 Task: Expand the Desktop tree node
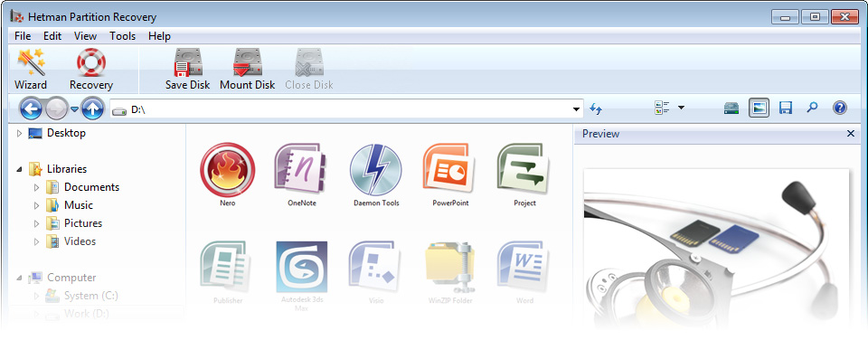(x=20, y=133)
